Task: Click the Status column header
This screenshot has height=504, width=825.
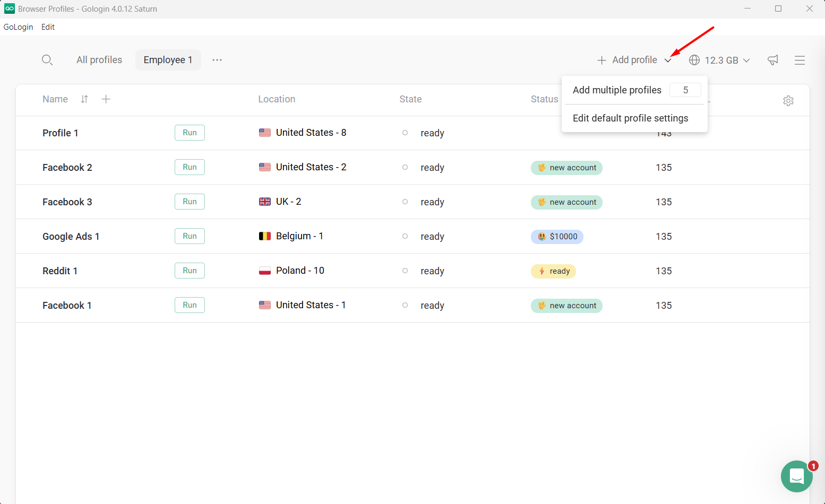Action: click(544, 99)
